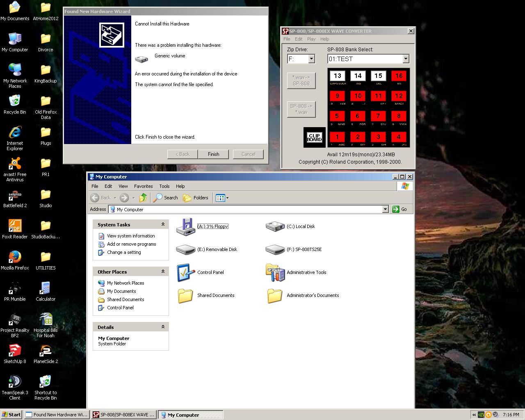
Task: Click the Clip Board icon in SP-808 converter
Action: (314, 137)
